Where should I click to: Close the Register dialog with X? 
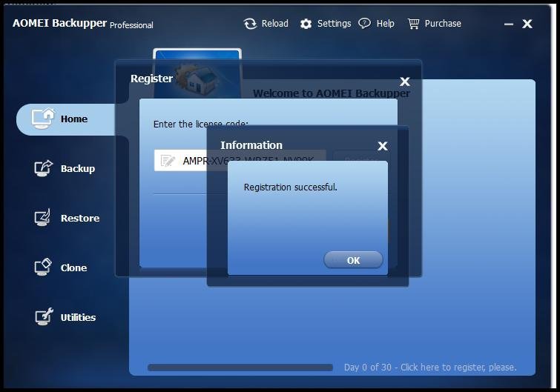pos(405,82)
